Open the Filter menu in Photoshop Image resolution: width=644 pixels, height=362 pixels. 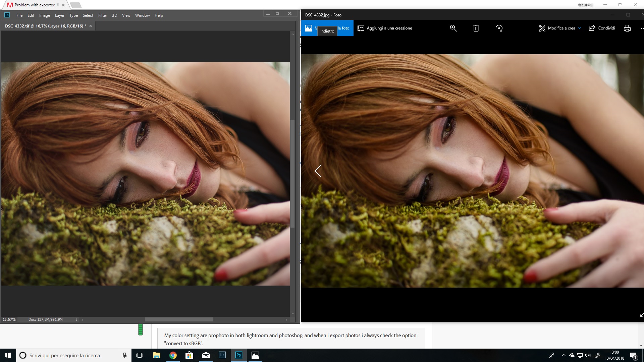103,15
